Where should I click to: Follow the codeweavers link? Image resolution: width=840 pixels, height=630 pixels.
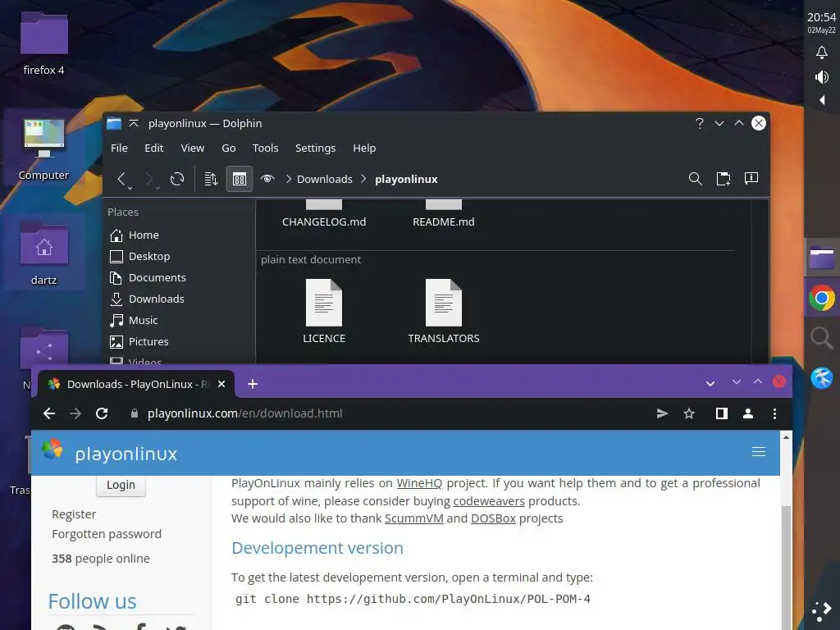pos(489,501)
